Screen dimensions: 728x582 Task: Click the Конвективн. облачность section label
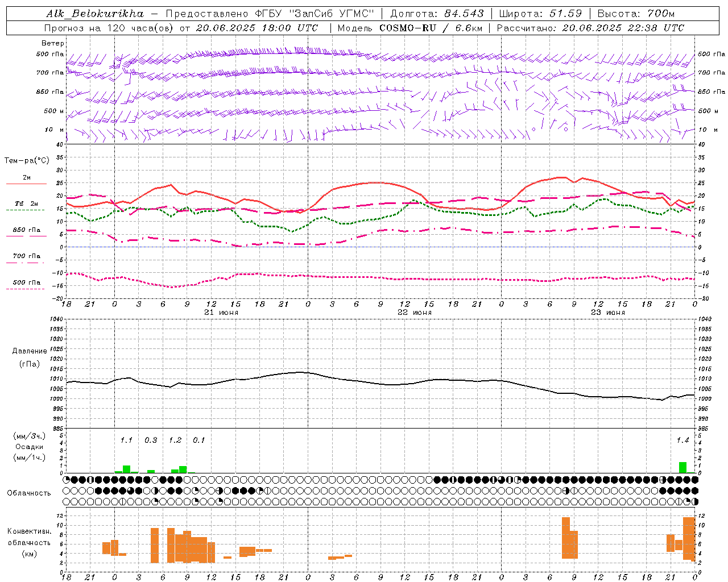29,537
